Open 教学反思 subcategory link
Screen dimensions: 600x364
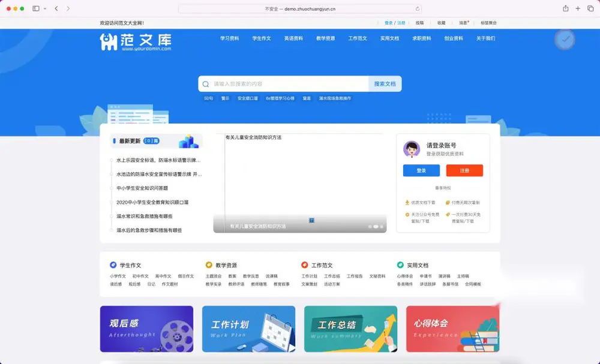coord(251,276)
